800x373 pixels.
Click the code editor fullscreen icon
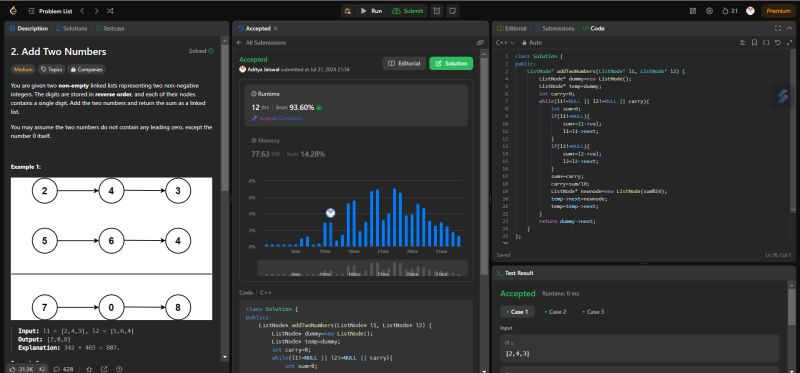pos(778,29)
